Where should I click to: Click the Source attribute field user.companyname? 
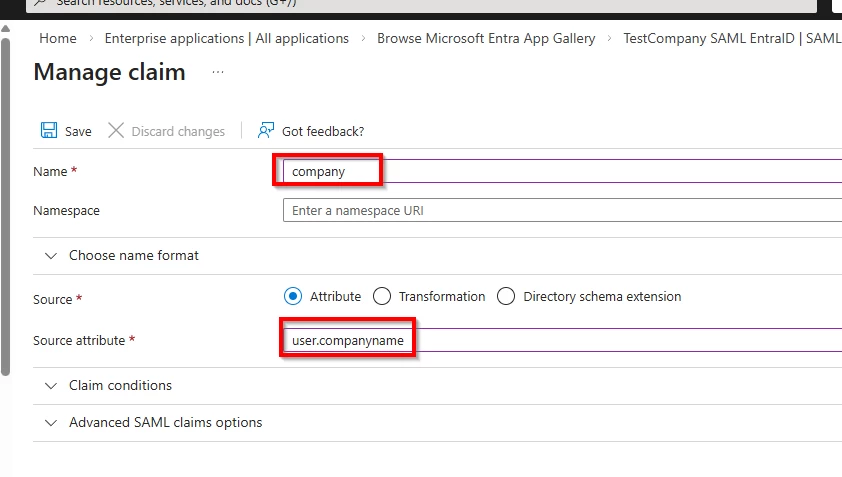pos(560,340)
